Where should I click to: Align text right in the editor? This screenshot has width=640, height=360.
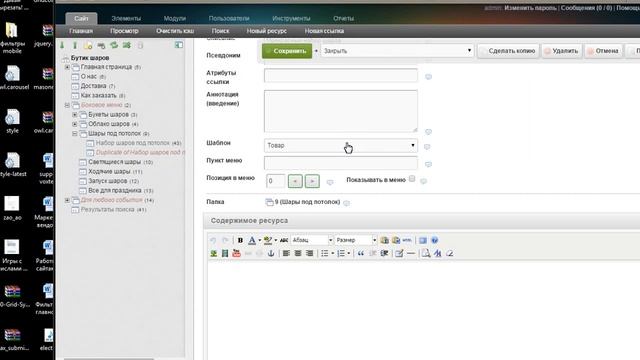[309, 253]
